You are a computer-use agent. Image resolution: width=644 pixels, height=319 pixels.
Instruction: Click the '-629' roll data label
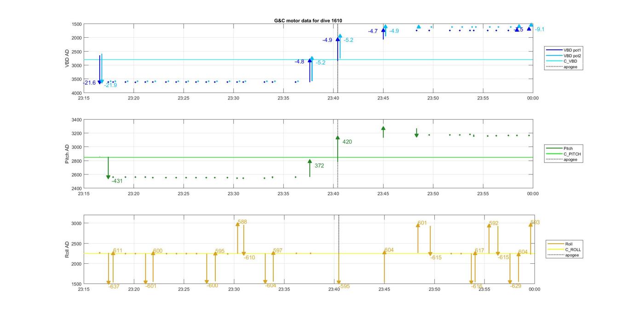click(516, 286)
